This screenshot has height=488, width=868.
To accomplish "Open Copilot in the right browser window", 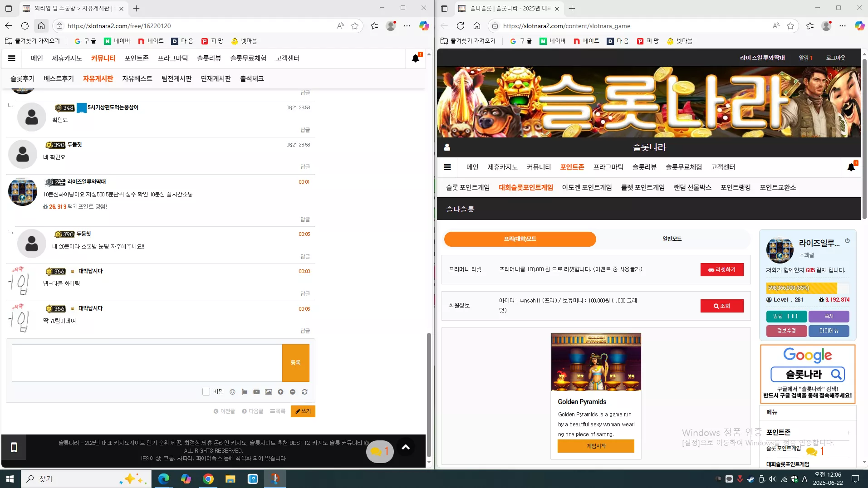I will pos(859,26).
